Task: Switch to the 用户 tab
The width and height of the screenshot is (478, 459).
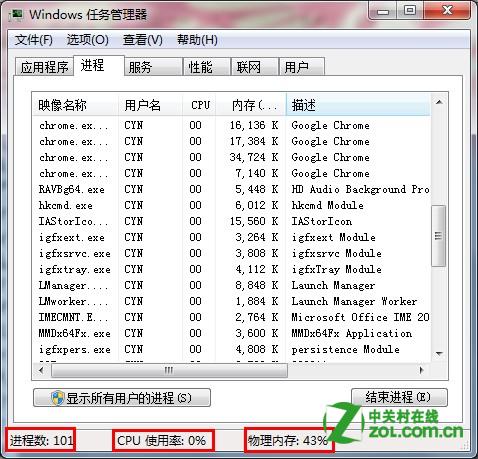Action: [301, 67]
